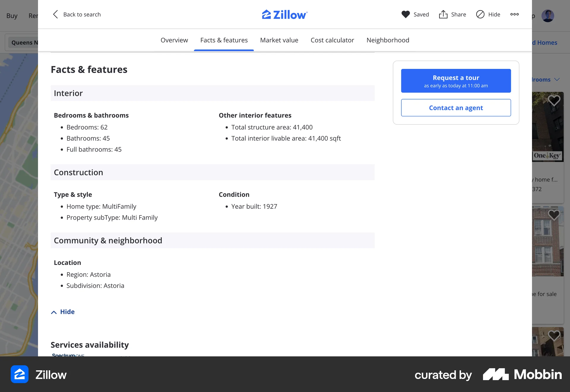The height and width of the screenshot is (392, 570).
Task: Expand the Bedrooms filter chevron
Action: pyautogui.click(x=557, y=80)
